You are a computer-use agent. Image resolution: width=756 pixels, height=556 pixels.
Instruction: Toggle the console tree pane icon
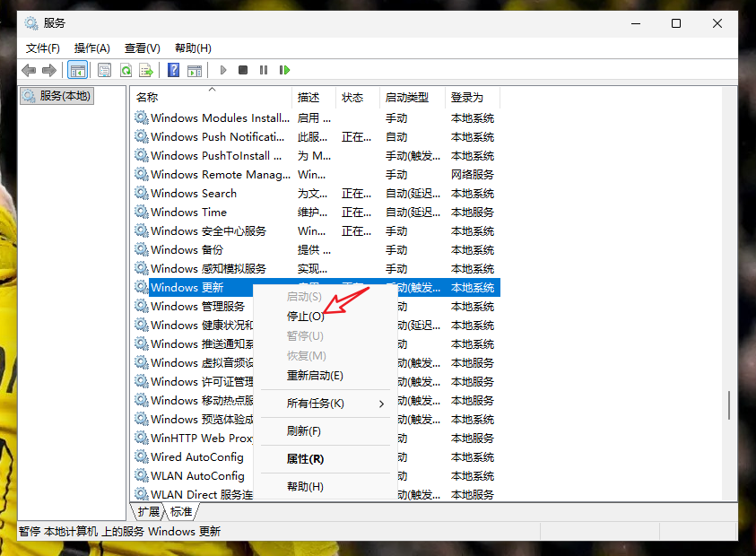78,71
